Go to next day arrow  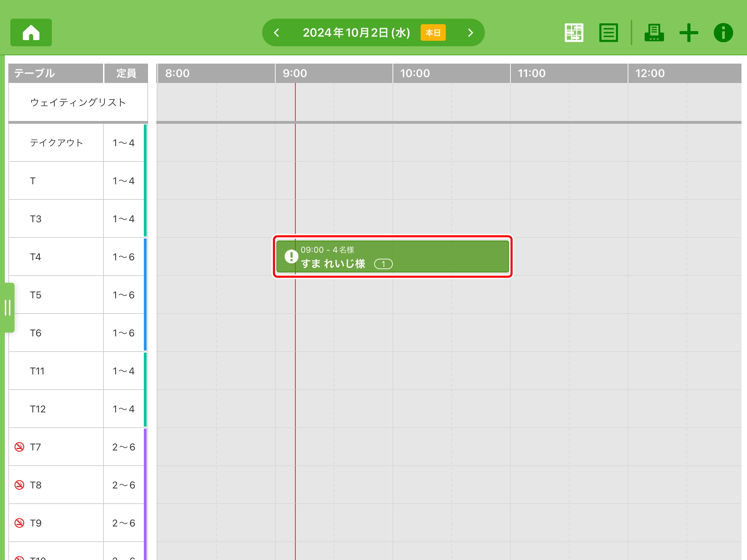(470, 33)
